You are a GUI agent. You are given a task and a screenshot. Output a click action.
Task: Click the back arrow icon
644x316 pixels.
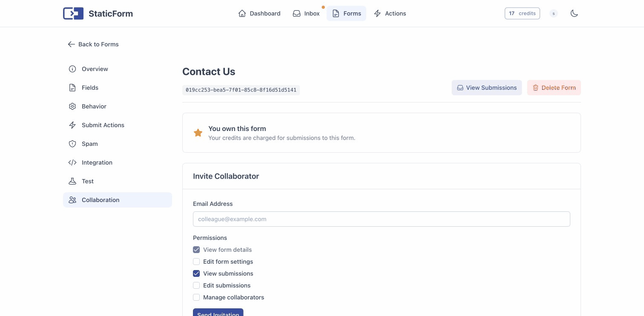coord(71,44)
